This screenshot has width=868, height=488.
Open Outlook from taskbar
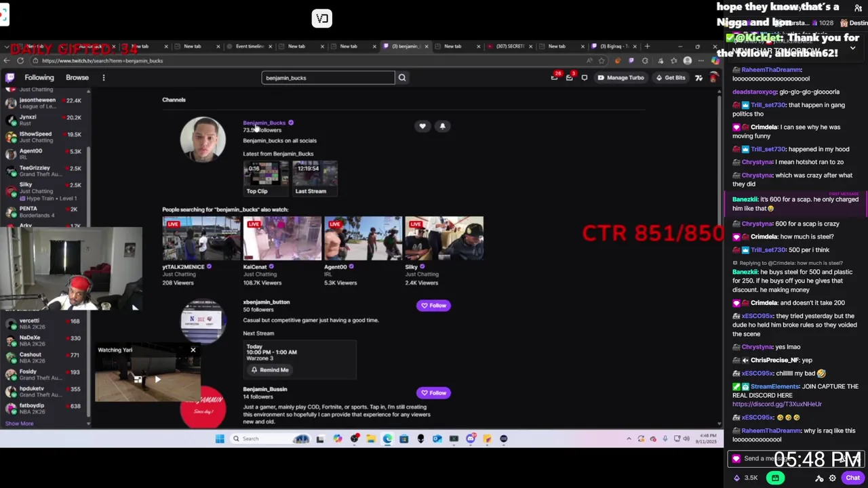pyautogui.click(x=437, y=439)
